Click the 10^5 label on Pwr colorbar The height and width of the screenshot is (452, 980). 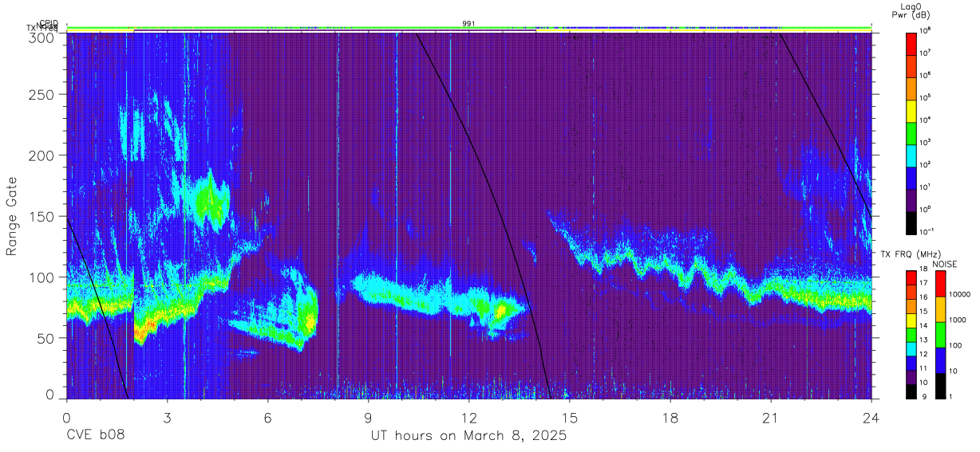(x=924, y=97)
